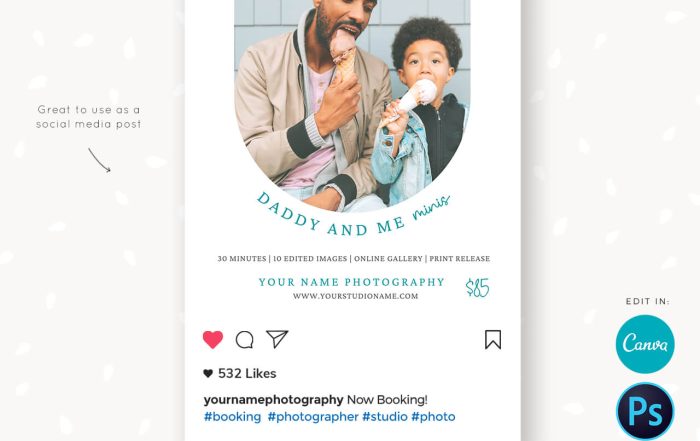Click the small black heart beside 532 Likes
Viewport: 700px width, 441px height.
pyautogui.click(x=208, y=373)
